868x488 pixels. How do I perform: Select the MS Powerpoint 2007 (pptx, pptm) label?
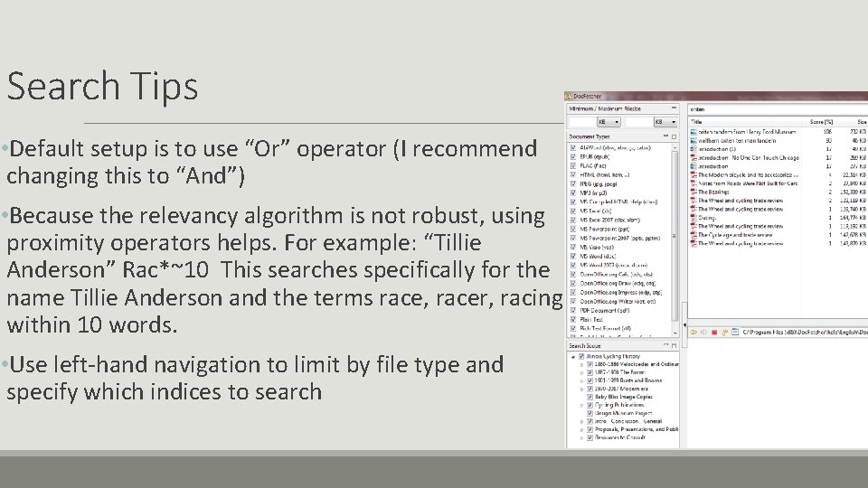click(620, 238)
